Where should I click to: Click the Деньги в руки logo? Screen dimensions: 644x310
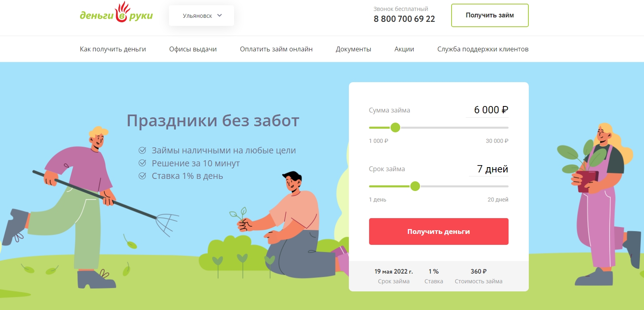(x=116, y=13)
